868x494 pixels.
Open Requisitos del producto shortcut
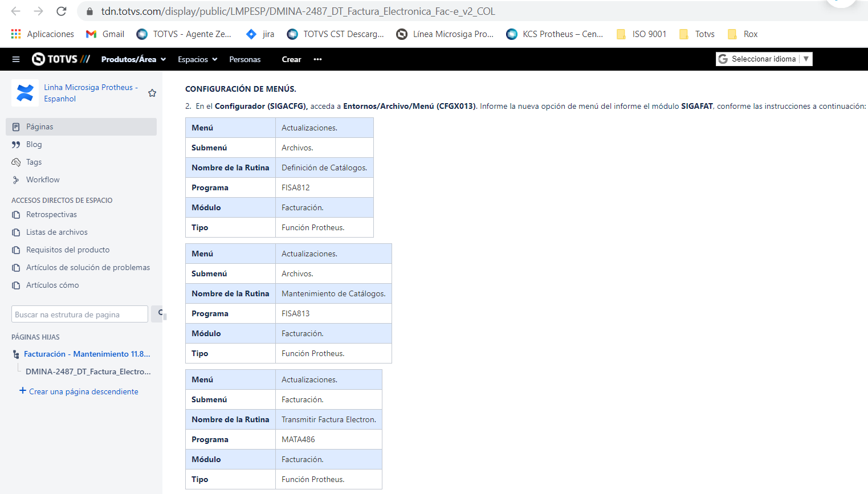68,250
